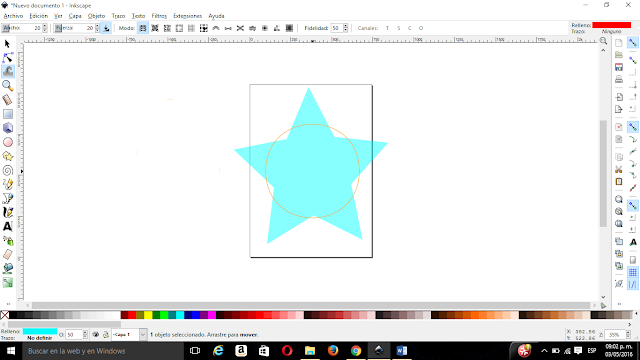
Task: Click the Save floppy disk icon
Action: (619, 67)
